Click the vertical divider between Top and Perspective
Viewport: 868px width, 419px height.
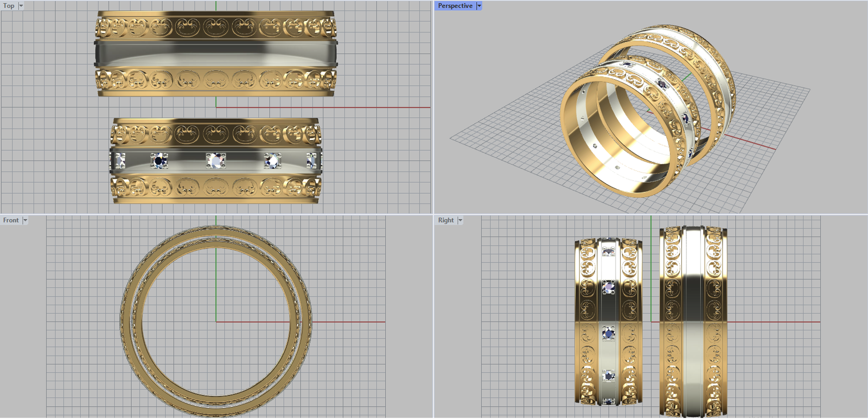point(433,109)
